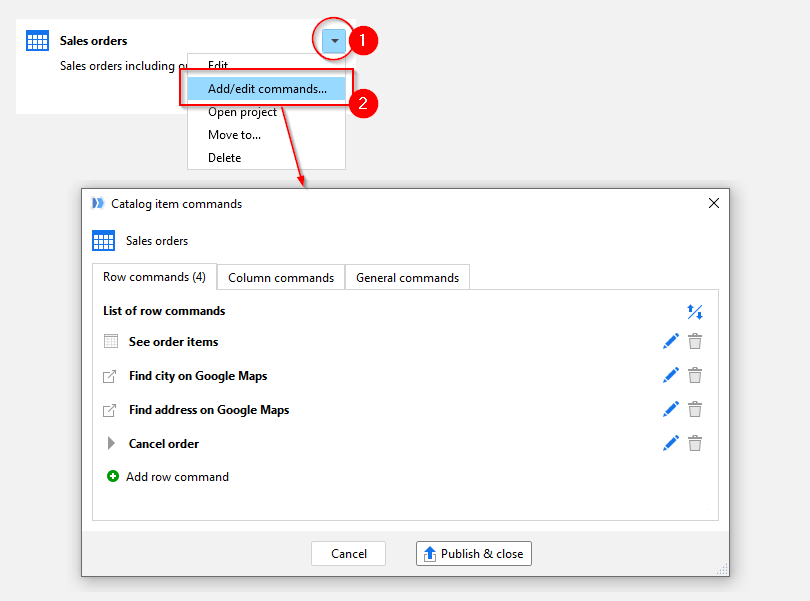Switch to Row commands (4) tab
Viewport: 810px width, 601px height.
[154, 277]
